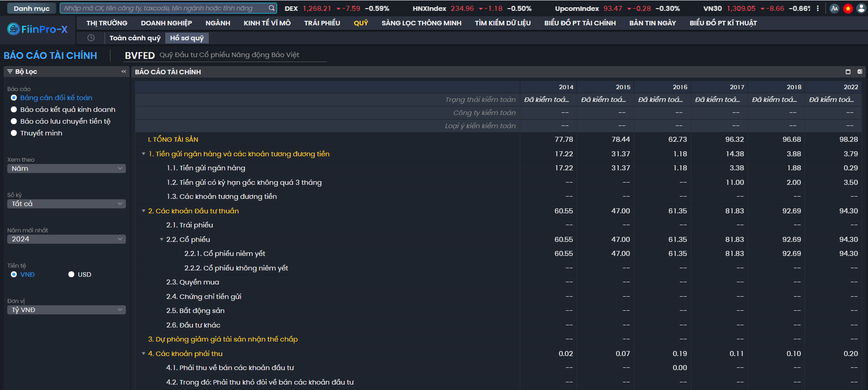868x390 pixels.
Task: Open the Năm mới nhất 2024 dropdown
Action: [x=67, y=239]
